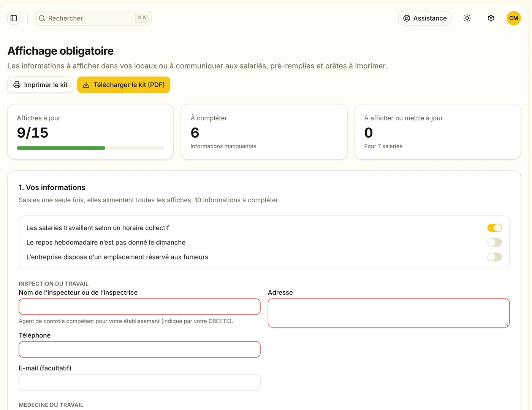Disable the horaire collectif toggle
Image resolution: width=532 pixels, height=410 pixels.
coord(494,228)
